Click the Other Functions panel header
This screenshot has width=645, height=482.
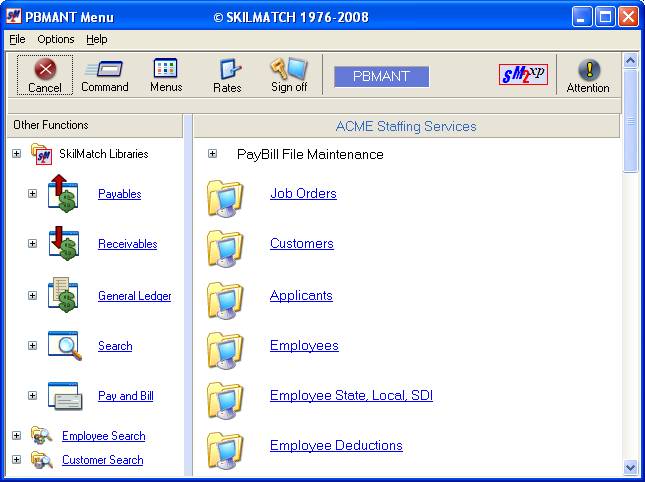[95, 125]
